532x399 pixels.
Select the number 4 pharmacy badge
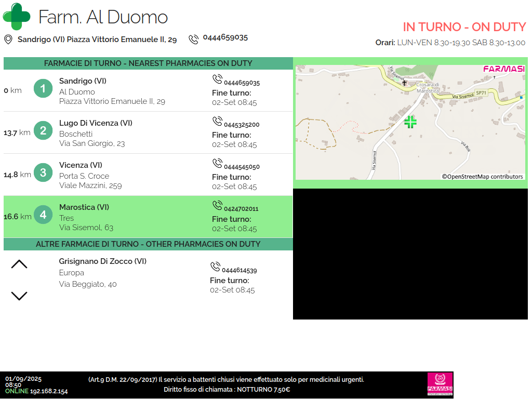(x=43, y=215)
